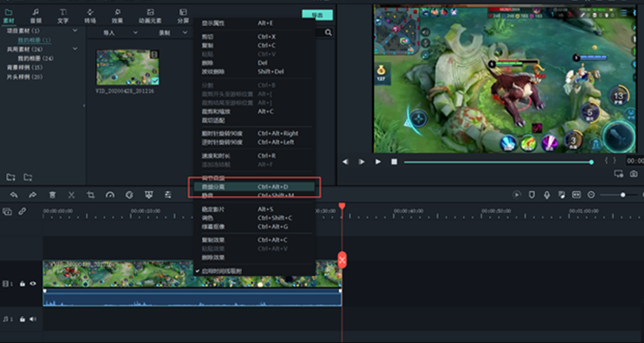Choose 音频分离 (Ctrl+Alt+D) from the context menu
644x343 pixels.
click(x=254, y=186)
